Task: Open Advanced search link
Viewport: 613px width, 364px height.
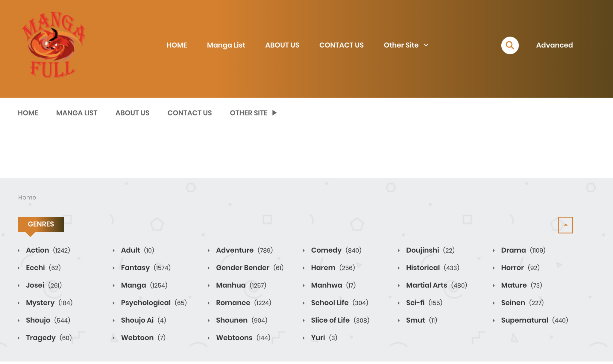Action: pyautogui.click(x=554, y=45)
